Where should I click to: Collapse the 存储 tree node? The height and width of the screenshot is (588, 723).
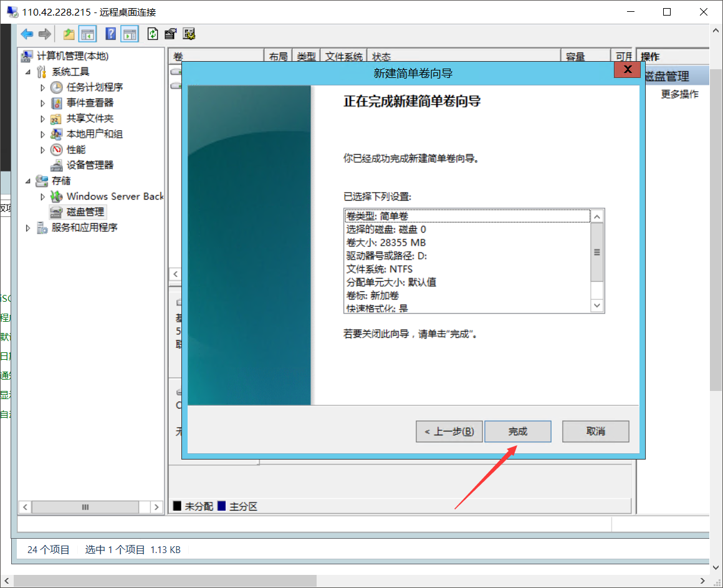pyautogui.click(x=27, y=181)
